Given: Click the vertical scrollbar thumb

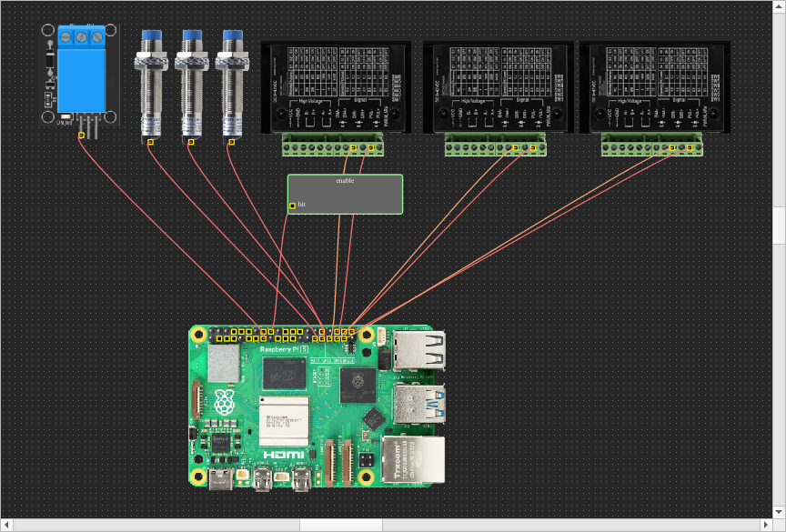Looking at the screenshot, I should coord(779,226).
